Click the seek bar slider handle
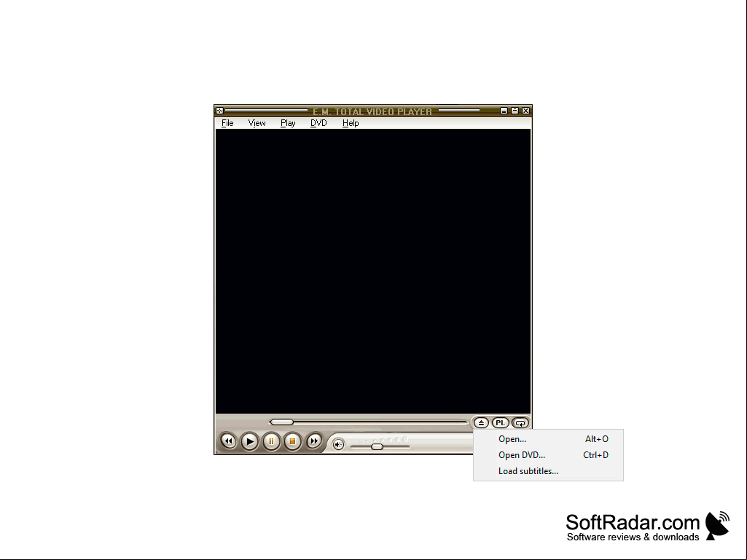Image resolution: width=747 pixels, height=560 pixels. (x=281, y=422)
